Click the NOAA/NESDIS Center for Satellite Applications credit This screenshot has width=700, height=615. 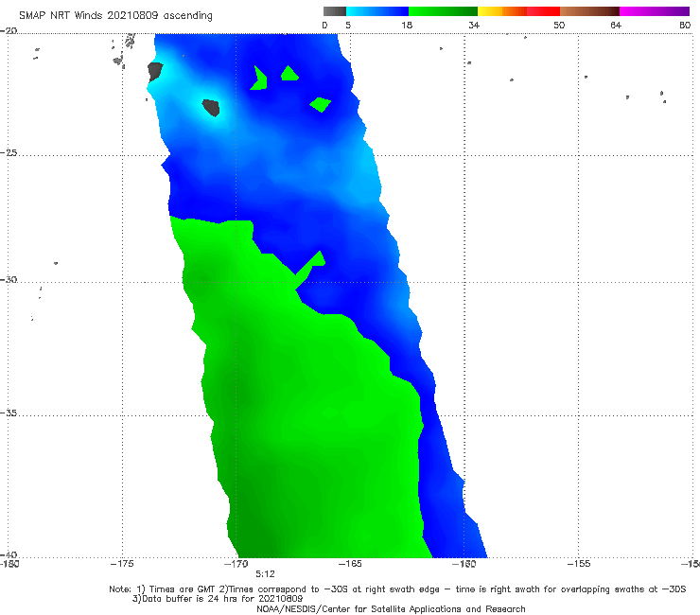click(391, 608)
